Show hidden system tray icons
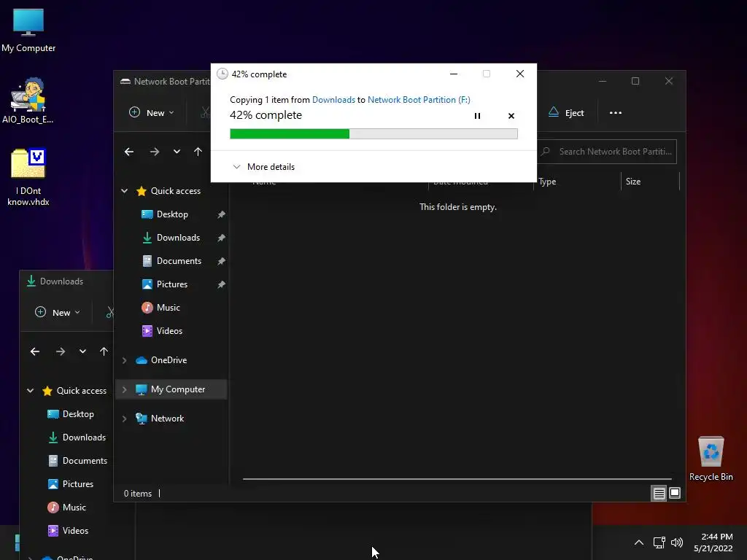The height and width of the screenshot is (560, 747). 639,542
